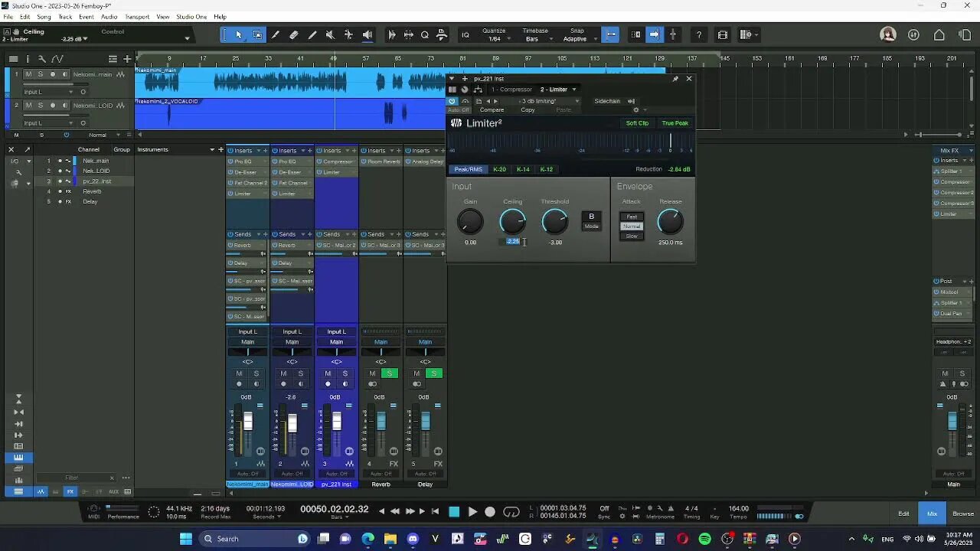
Task: Select Peak/RMS metering mode
Action: tap(469, 169)
